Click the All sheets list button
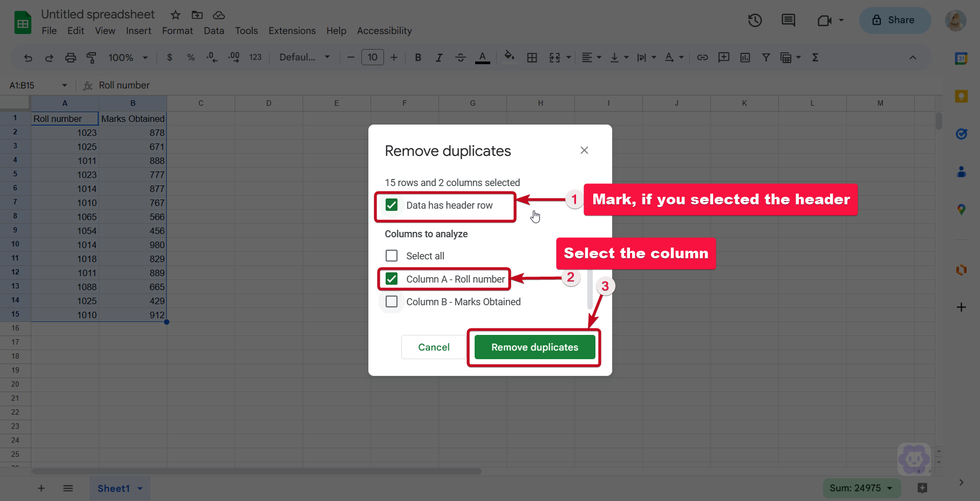980x501 pixels. click(x=68, y=489)
